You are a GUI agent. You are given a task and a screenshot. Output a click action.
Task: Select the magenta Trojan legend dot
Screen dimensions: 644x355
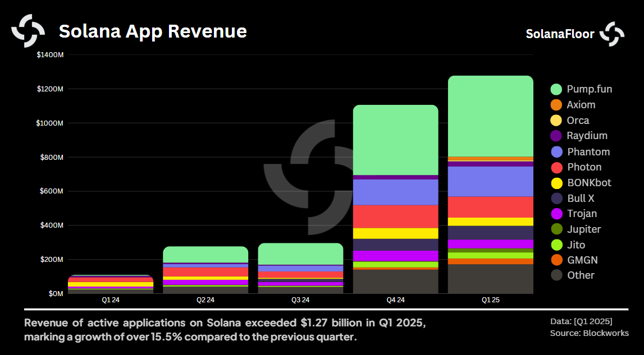(x=558, y=214)
